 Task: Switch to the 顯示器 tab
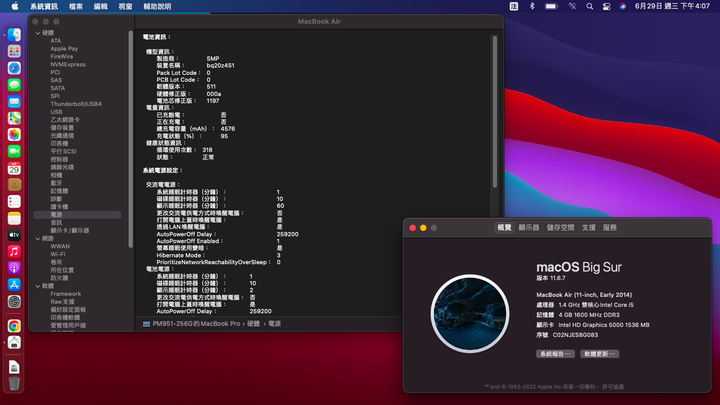click(529, 228)
